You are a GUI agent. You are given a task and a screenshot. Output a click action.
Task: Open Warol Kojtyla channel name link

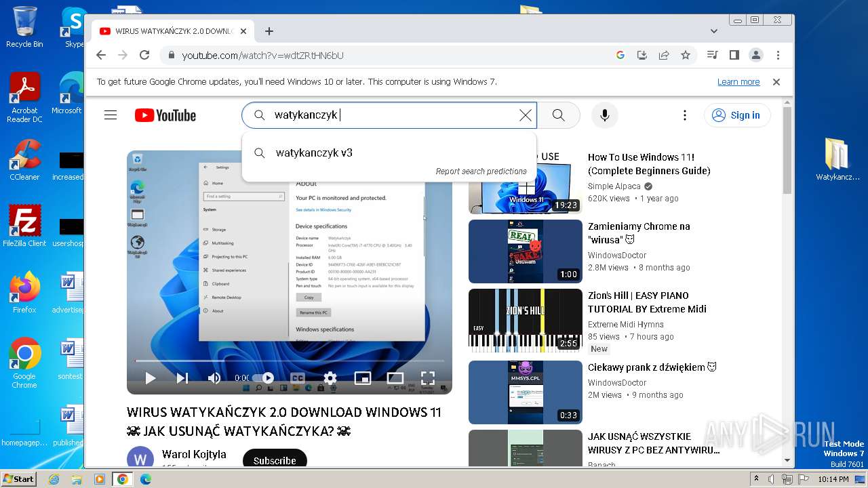(x=194, y=454)
